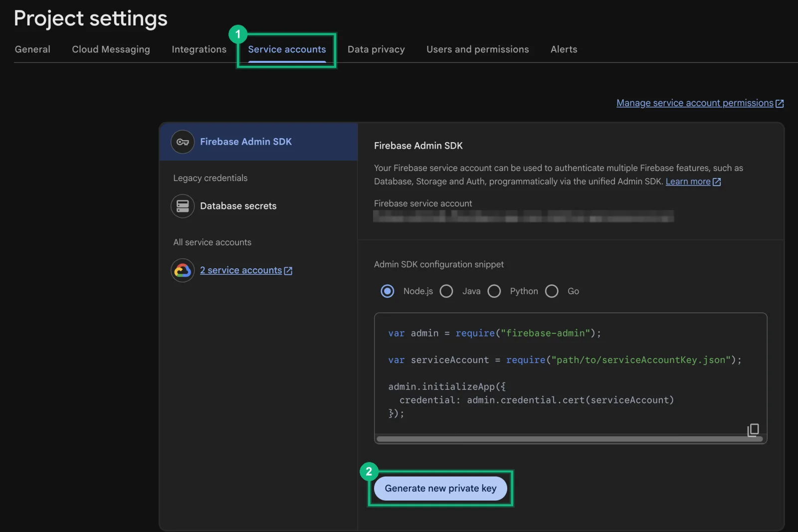Choose the Go radio button
The height and width of the screenshot is (532, 798).
pos(552,291)
